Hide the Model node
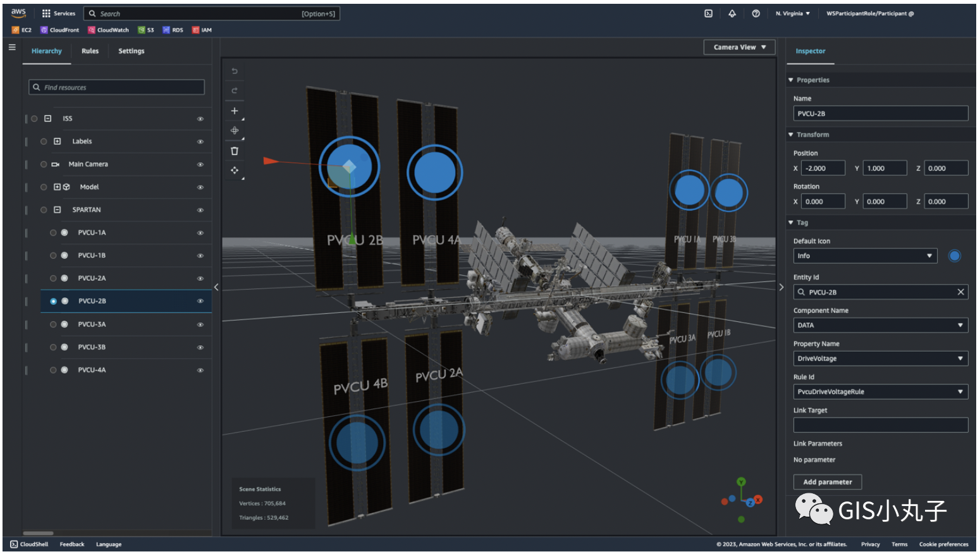This screenshot has width=980, height=554. 200,187
